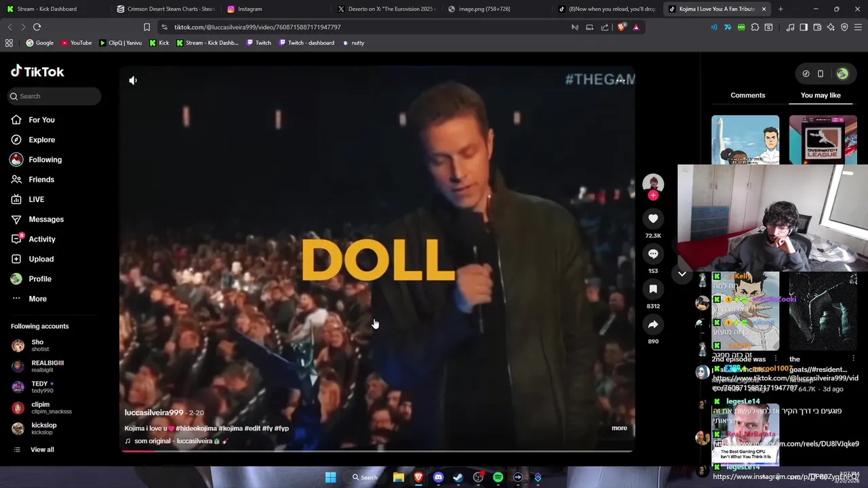Screen dimensions: 868x488
Task: Open the Upload page
Action: click(41, 259)
